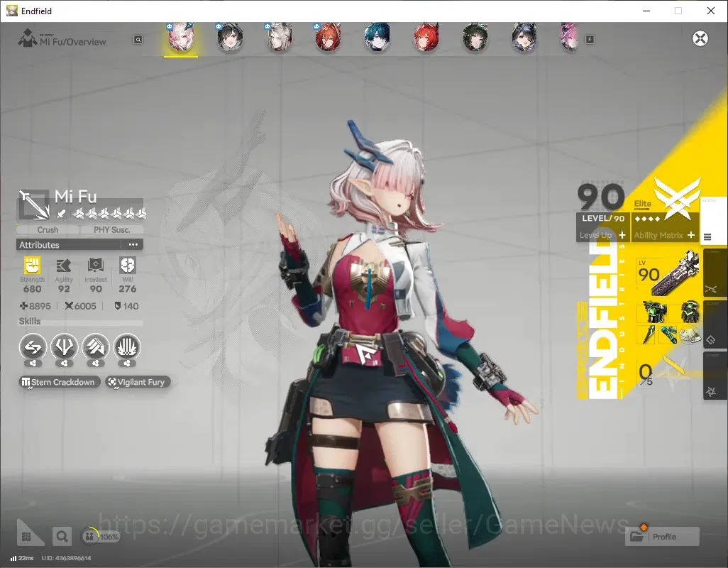Click the node badge under the fourth skill
The height and width of the screenshot is (568, 728).
127,364
